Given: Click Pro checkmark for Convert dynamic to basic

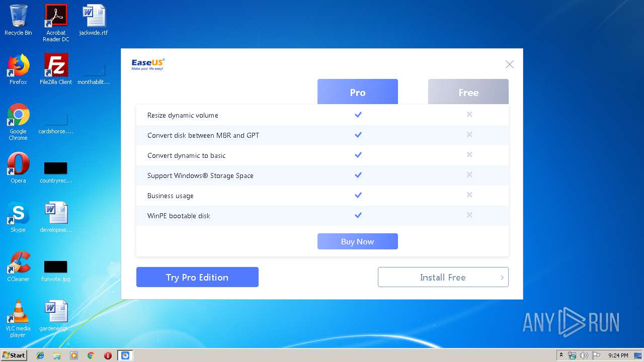Looking at the screenshot, I should (x=358, y=155).
